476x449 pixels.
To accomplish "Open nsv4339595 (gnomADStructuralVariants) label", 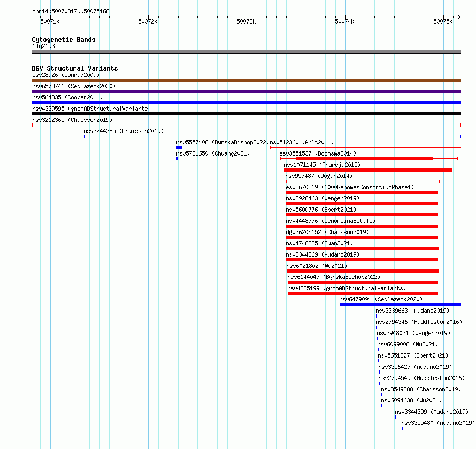I will point(91,109).
